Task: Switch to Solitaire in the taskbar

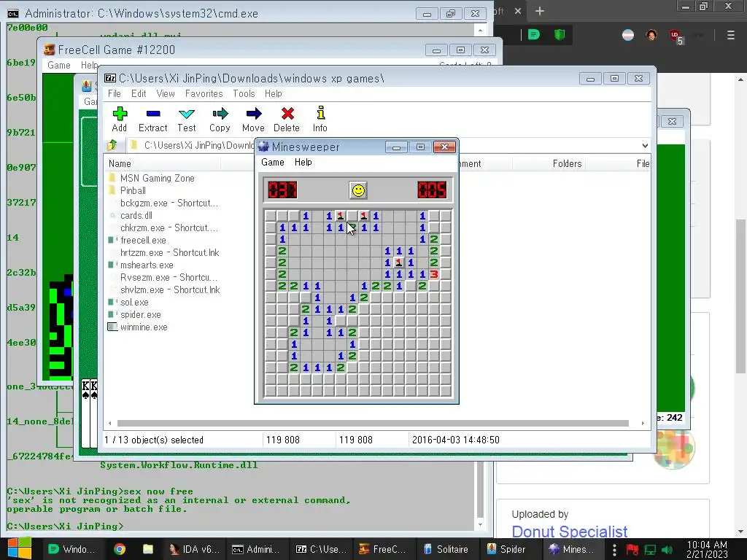Action: [446, 549]
